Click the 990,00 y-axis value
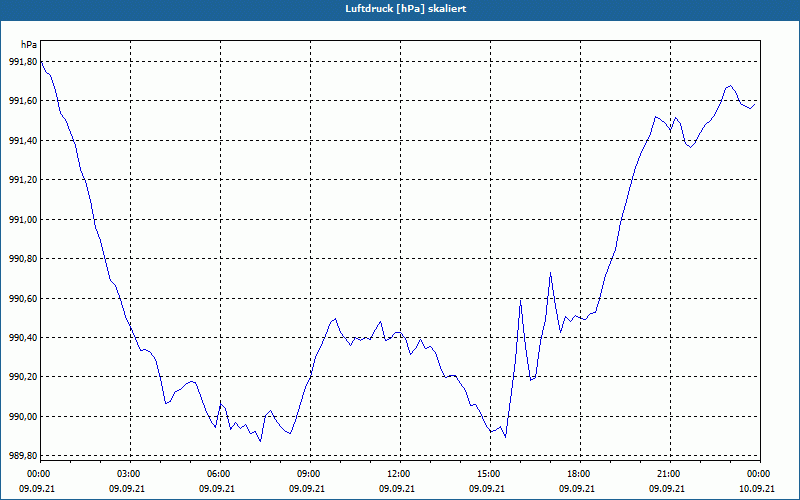This screenshot has width=800, height=500. click(x=23, y=417)
